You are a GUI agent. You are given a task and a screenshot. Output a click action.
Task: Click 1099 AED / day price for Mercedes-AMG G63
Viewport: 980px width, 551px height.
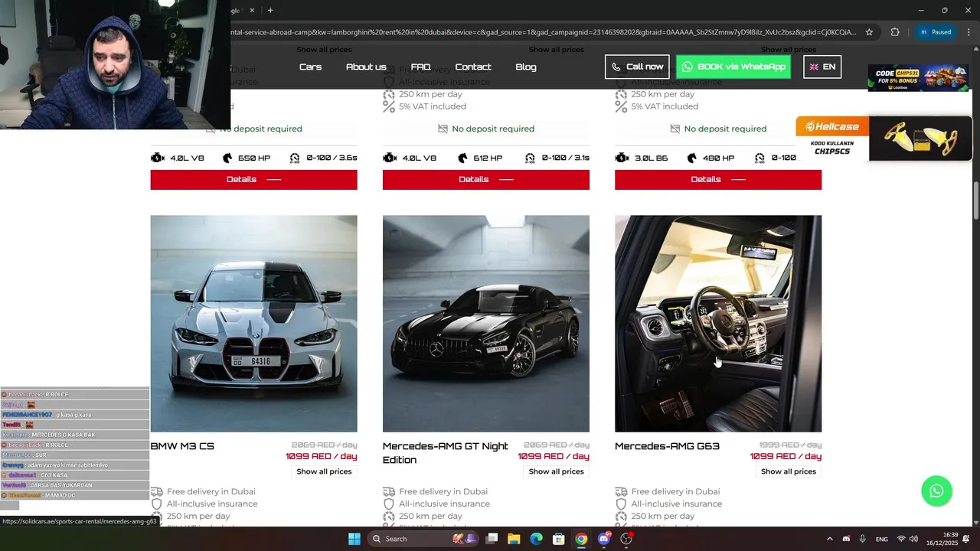[786, 457]
